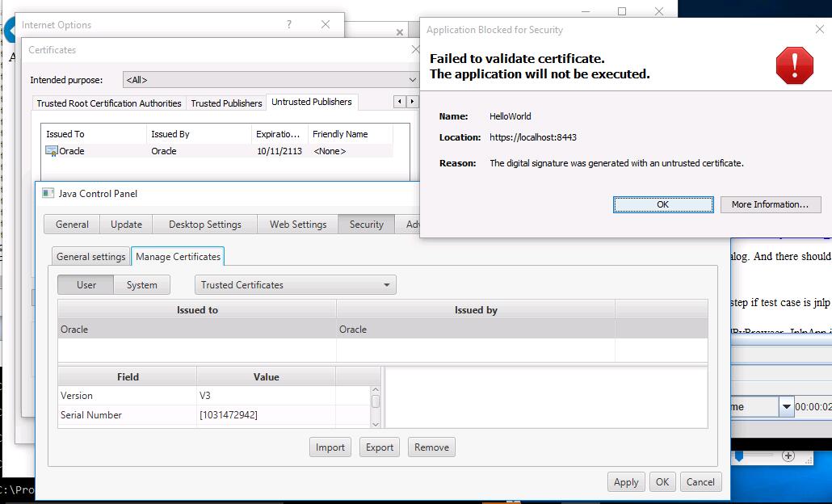Click the Java Control Panel title icon

pyautogui.click(x=48, y=194)
